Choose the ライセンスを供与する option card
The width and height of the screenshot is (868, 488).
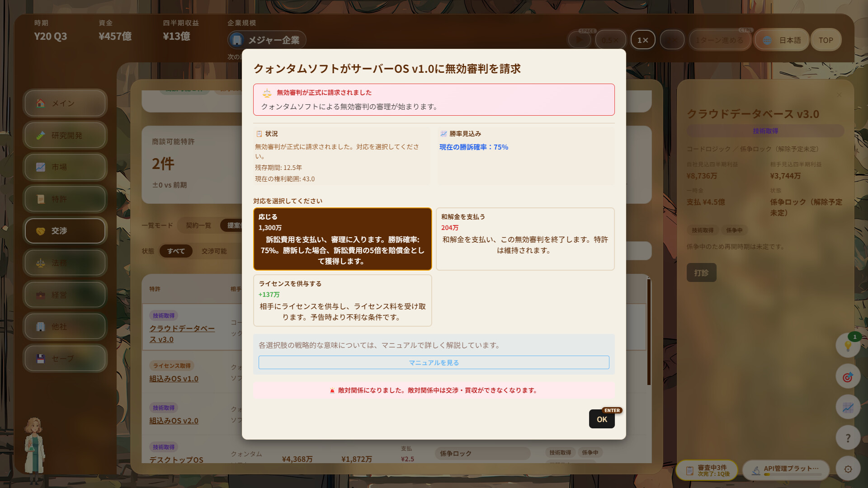click(x=342, y=300)
